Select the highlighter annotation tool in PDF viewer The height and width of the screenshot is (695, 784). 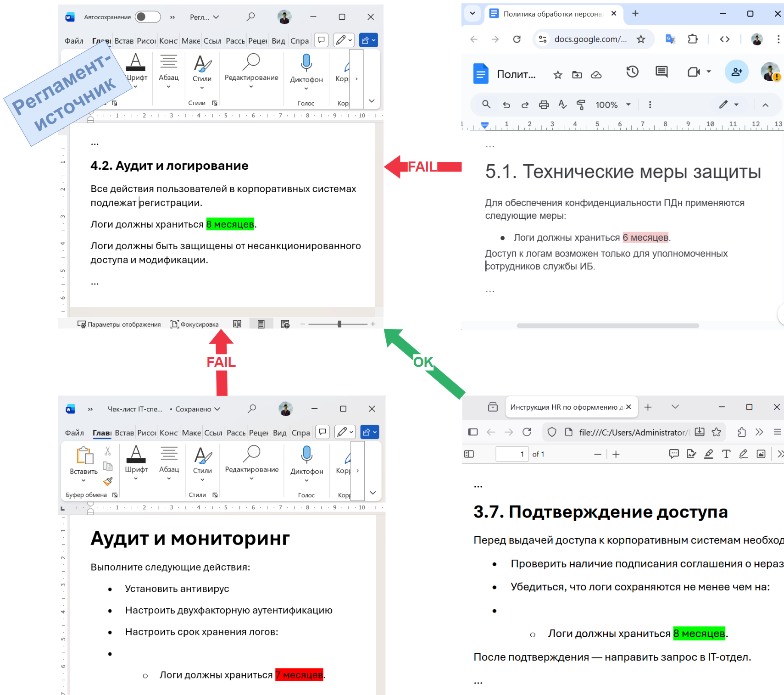point(709,454)
